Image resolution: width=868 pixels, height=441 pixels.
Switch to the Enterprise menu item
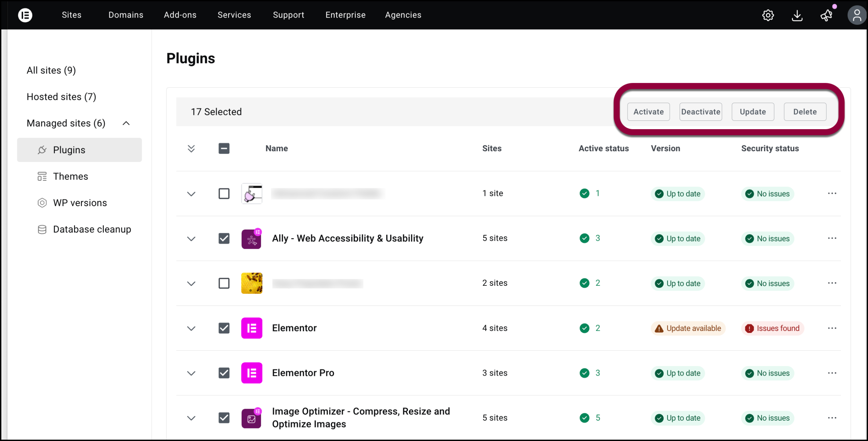(x=345, y=15)
